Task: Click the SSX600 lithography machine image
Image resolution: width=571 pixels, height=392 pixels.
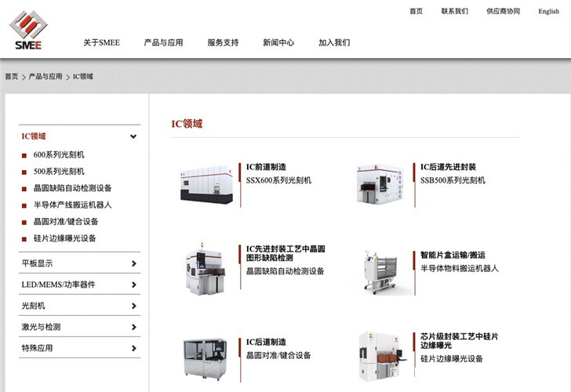Action: (x=206, y=184)
